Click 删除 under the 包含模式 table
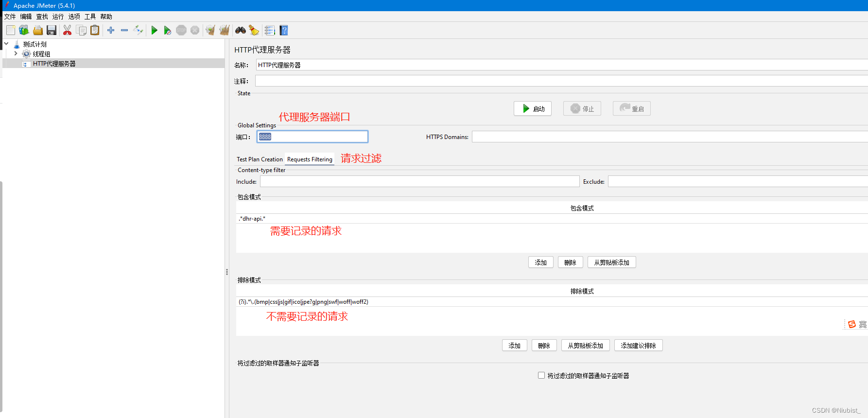Image resolution: width=868 pixels, height=418 pixels. (571, 262)
